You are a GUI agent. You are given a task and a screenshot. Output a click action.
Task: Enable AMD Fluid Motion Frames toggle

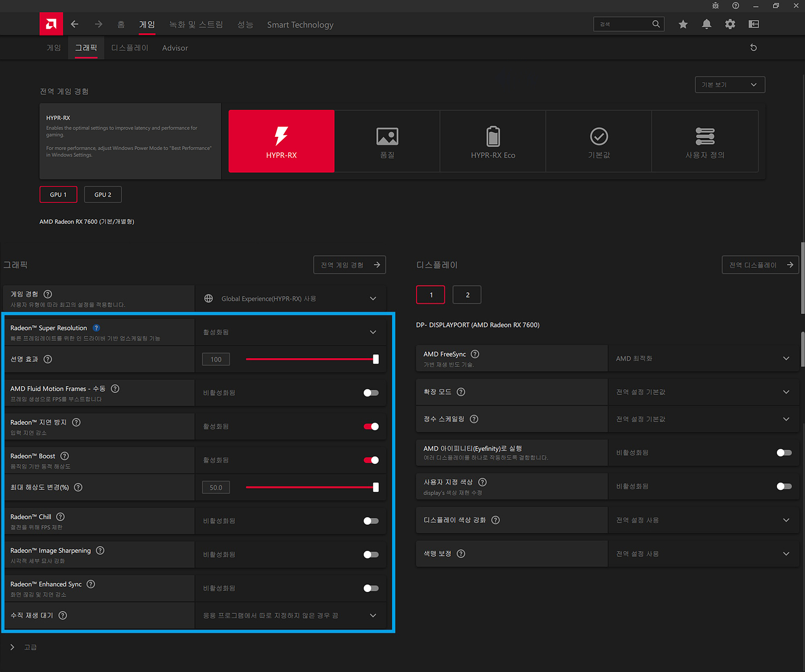click(371, 393)
